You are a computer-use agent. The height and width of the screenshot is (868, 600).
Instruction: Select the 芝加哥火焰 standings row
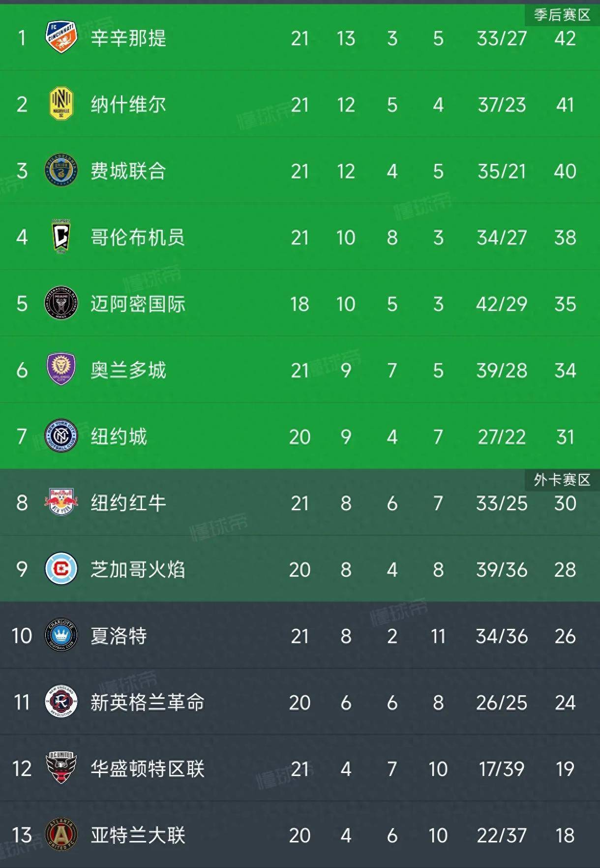300,570
